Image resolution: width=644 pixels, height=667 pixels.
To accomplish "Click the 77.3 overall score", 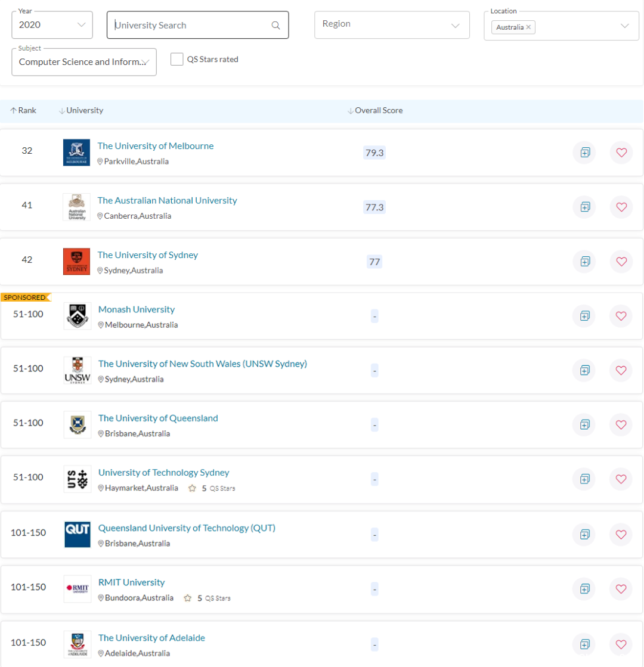I will (x=374, y=207).
